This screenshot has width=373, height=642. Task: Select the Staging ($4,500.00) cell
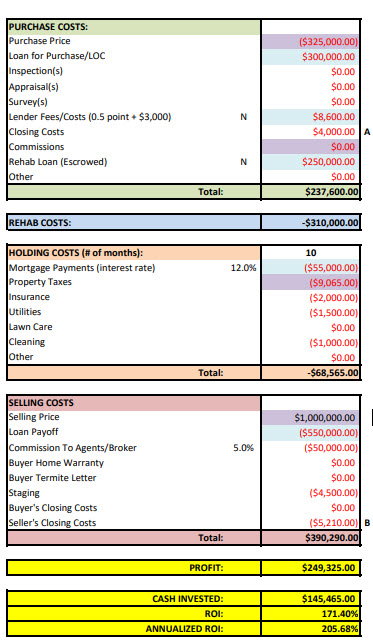(310, 493)
